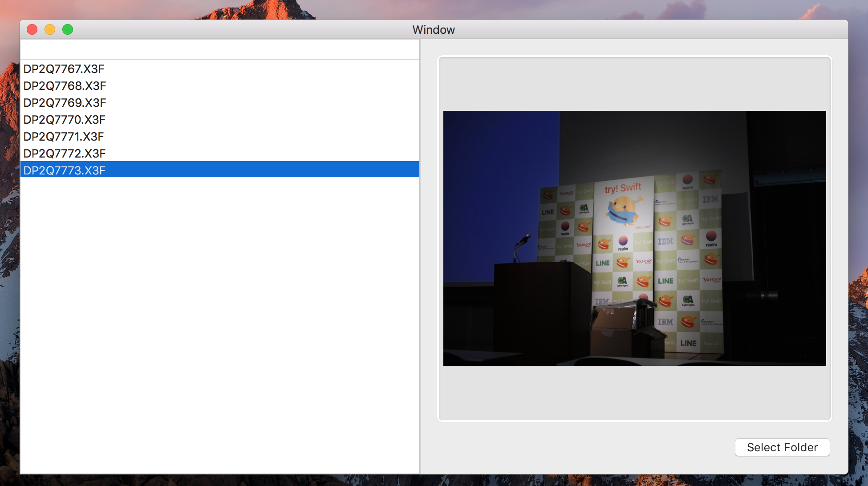Select file DP2Q7768.X3F in the list

[x=65, y=86]
